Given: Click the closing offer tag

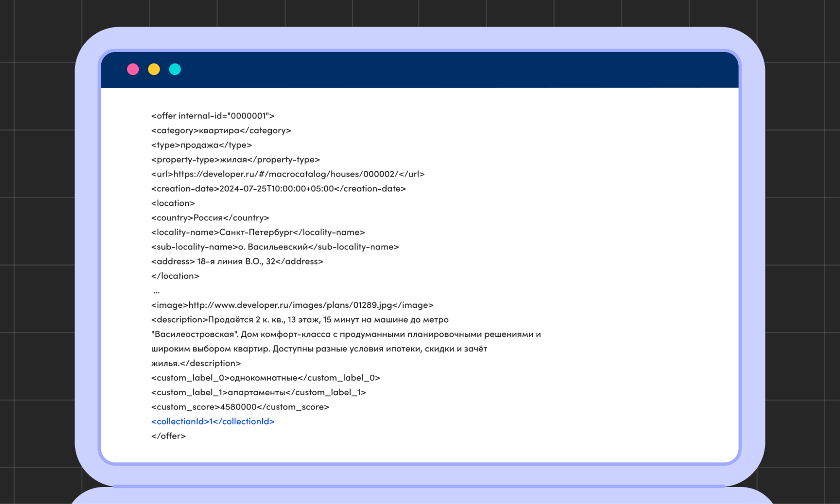Looking at the screenshot, I should (x=169, y=436).
